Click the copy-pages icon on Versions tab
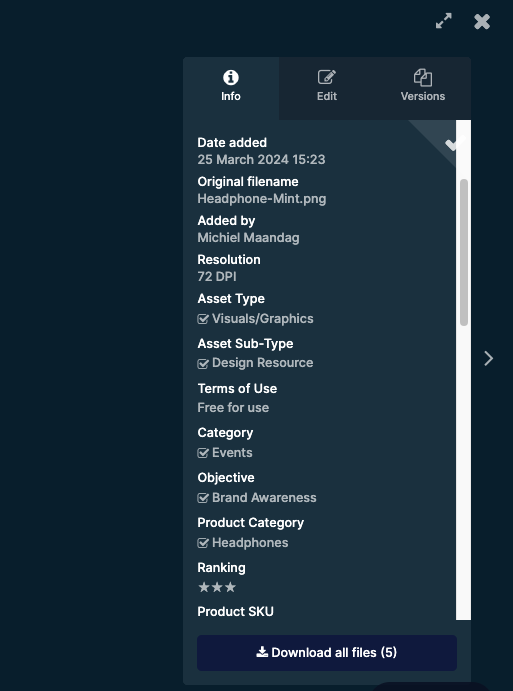The image size is (513, 691). click(x=423, y=78)
